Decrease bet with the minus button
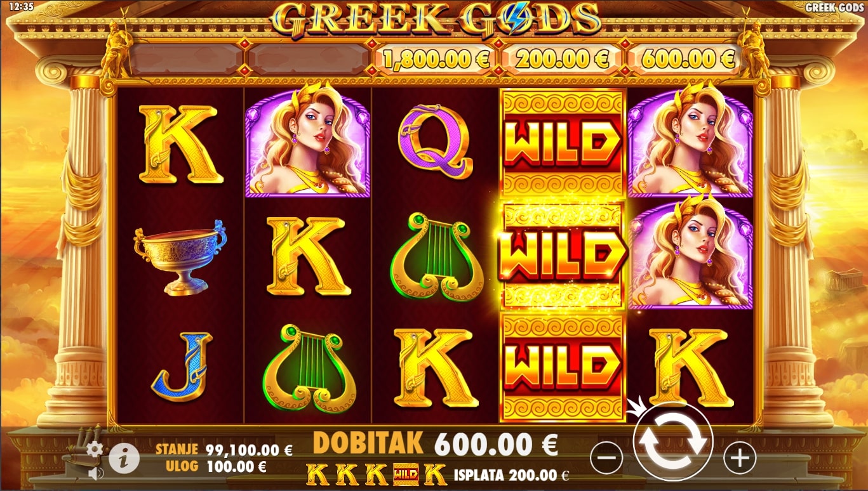 pyautogui.click(x=607, y=457)
